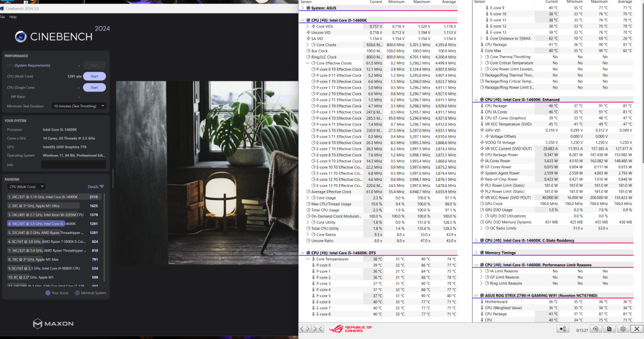Open the CPU (Multi Core) ranking dropdown
Viewport: 644px width, 339px height.
click(26, 186)
